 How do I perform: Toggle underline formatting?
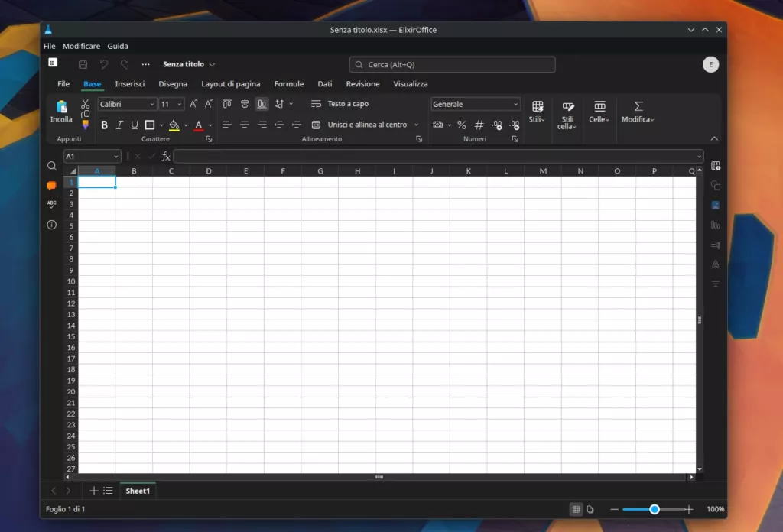(x=135, y=125)
